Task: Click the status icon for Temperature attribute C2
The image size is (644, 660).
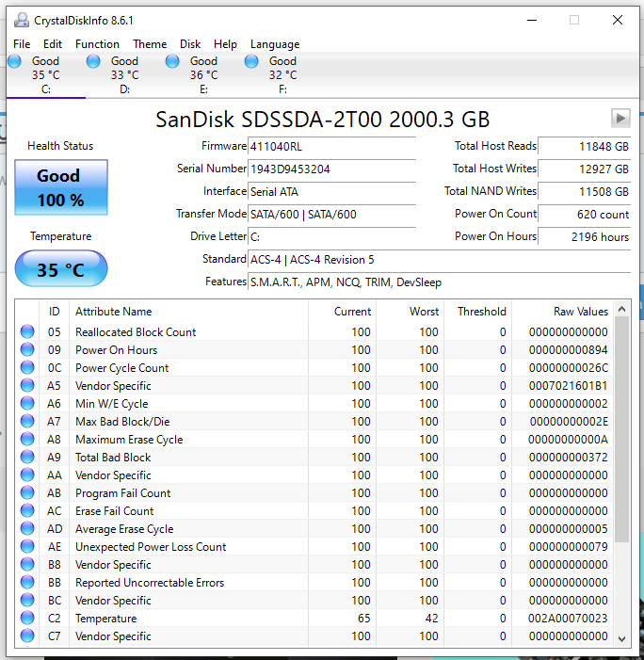Action: click(x=27, y=618)
